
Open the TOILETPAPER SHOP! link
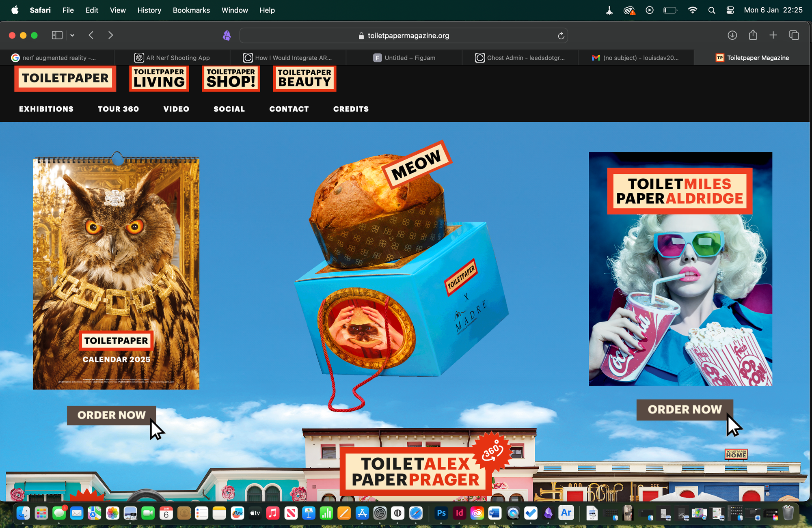(231, 78)
